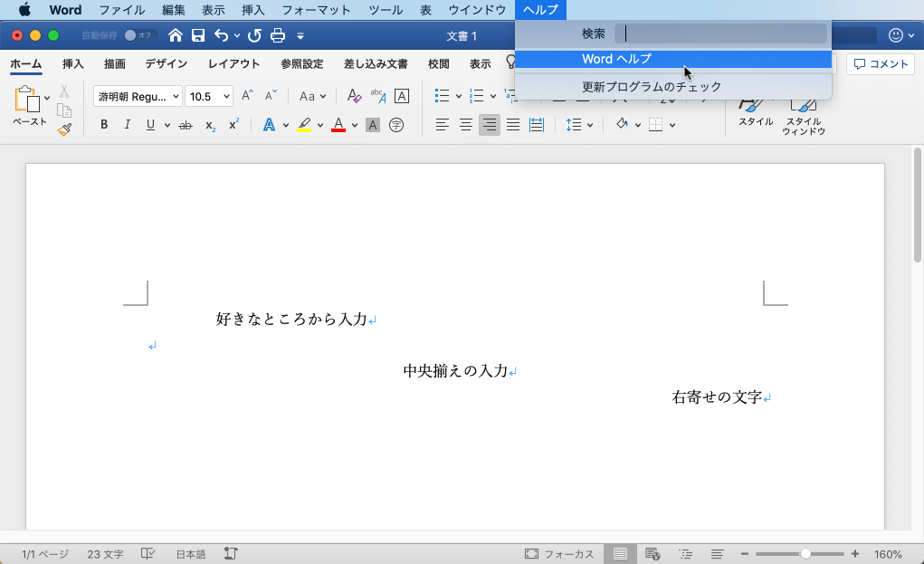Apply red font color
Screen dimensions: 924x564
coord(338,125)
